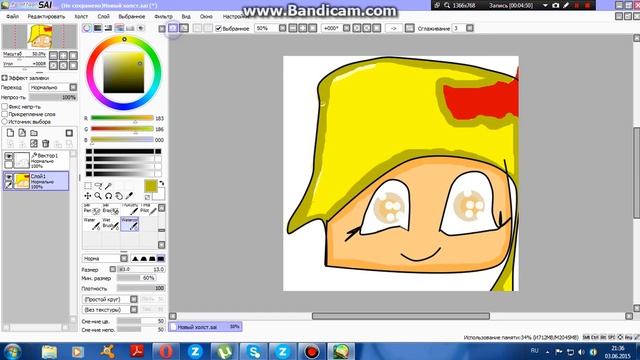Create a new linework vector layer
The image size is (640, 360).
tap(22, 133)
